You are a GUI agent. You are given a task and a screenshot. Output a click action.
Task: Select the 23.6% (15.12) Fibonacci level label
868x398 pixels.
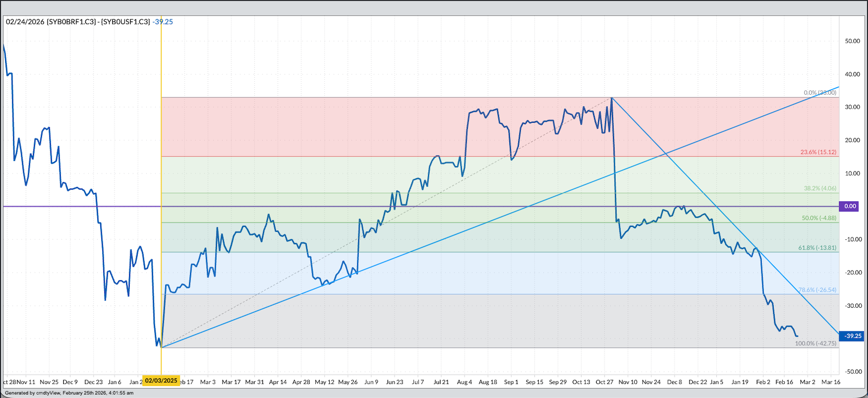point(818,152)
